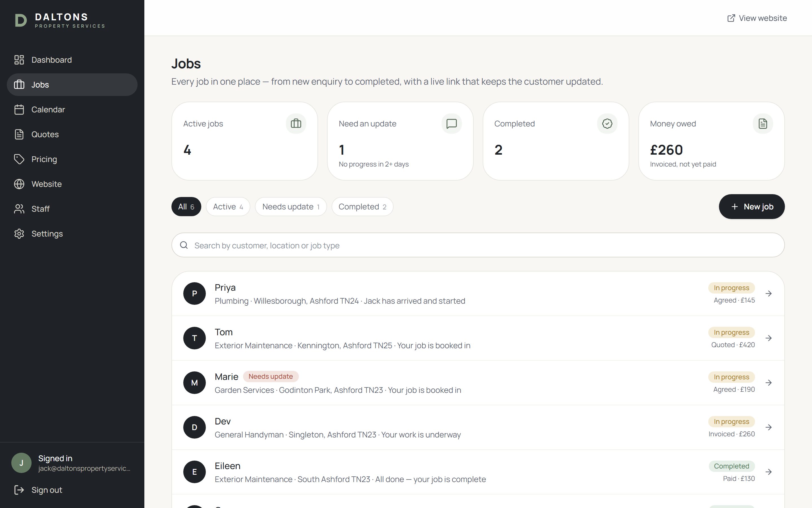Create a New job
The image size is (812, 508).
coord(752,207)
